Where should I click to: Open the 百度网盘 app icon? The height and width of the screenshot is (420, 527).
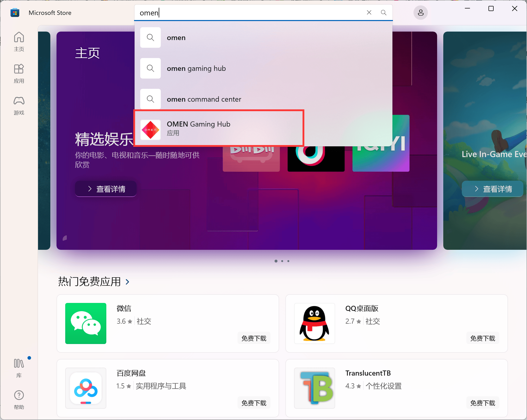tap(86, 388)
